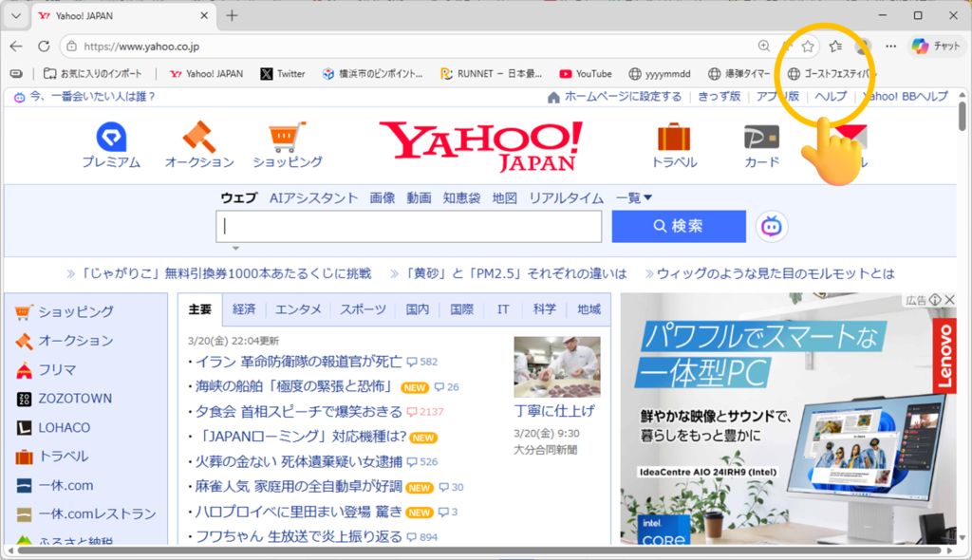Switch to the エンタメ news tab

coord(298,309)
